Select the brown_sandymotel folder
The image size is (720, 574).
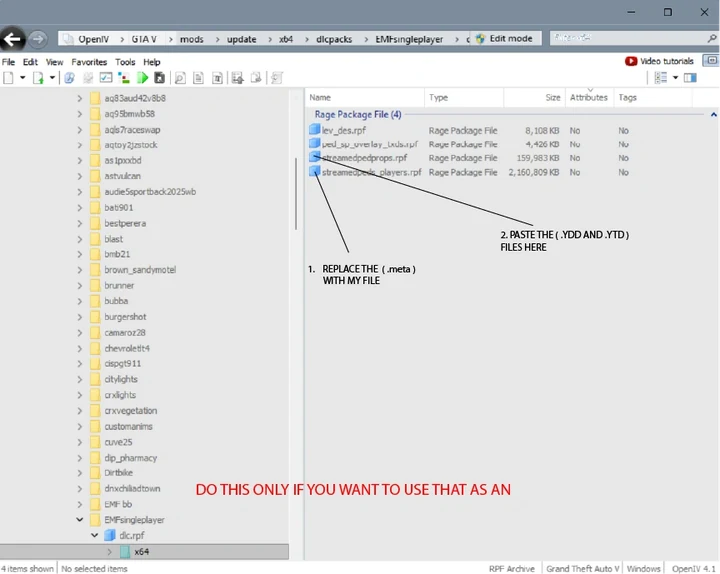140,270
